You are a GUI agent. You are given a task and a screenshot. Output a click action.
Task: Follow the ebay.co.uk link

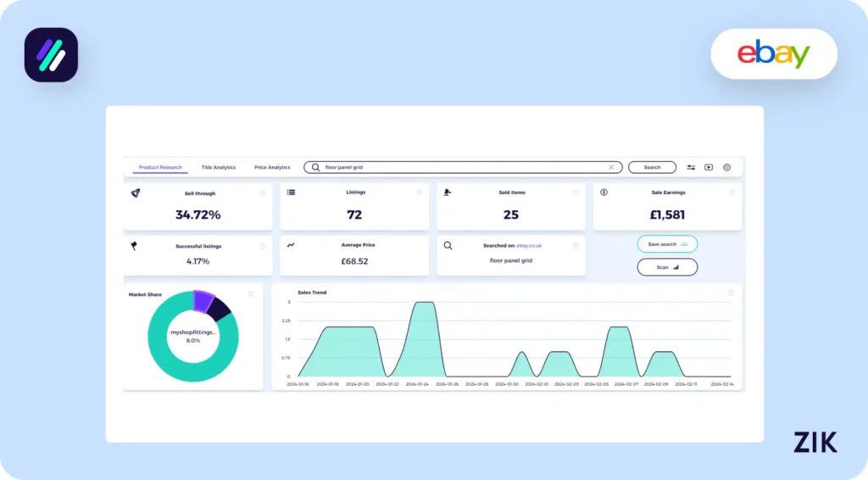tap(529, 246)
